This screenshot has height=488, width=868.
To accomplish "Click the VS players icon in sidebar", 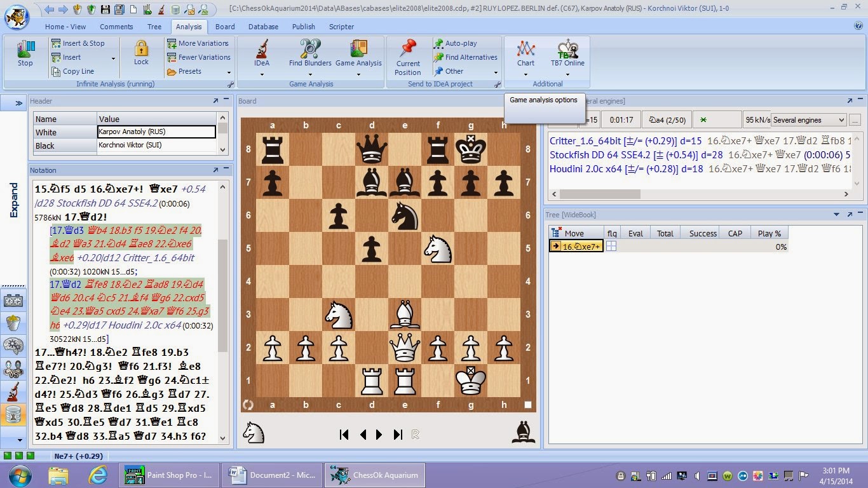I will coord(13,369).
